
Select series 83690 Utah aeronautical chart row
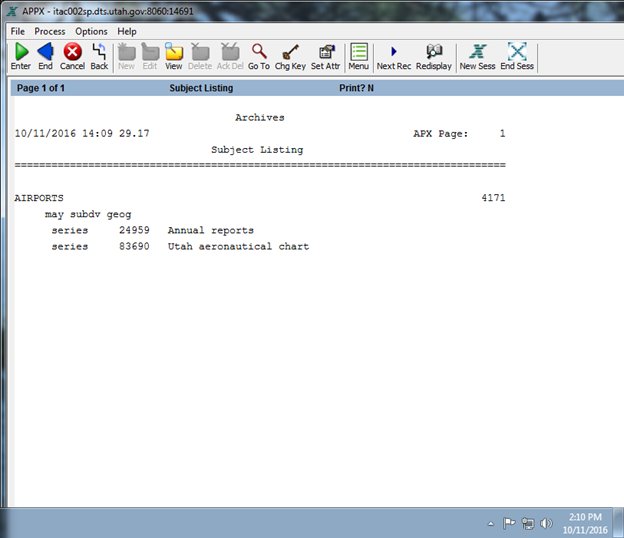click(180, 246)
